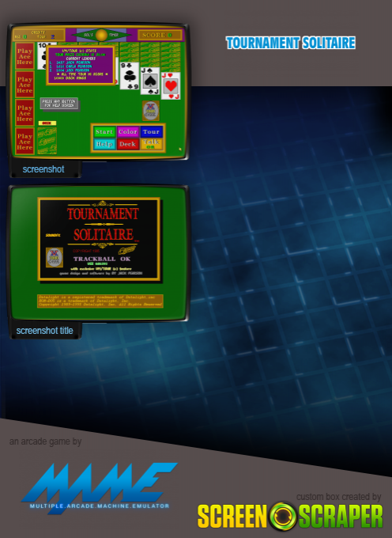Screen dimensions: 392x538
Task: Click the green Start button
Action: (x=104, y=132)
